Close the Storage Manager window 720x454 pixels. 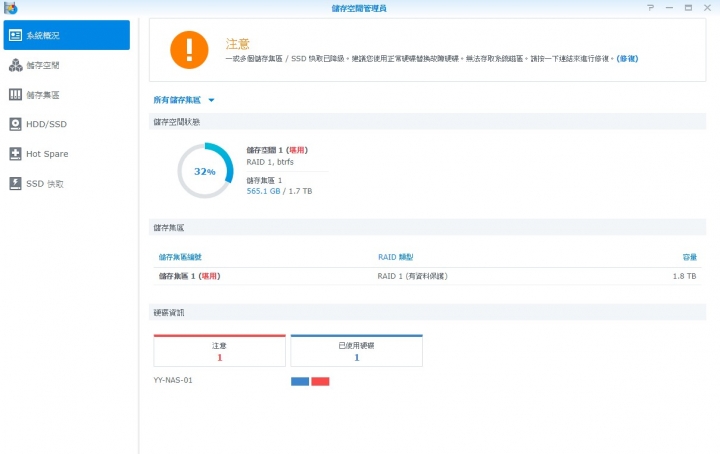707,8
